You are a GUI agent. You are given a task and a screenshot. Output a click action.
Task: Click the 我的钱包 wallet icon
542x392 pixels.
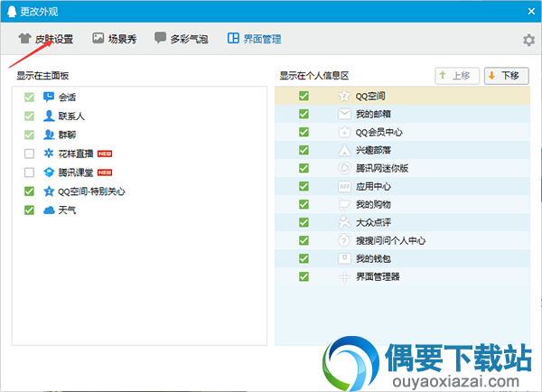[x=344, y=258]
